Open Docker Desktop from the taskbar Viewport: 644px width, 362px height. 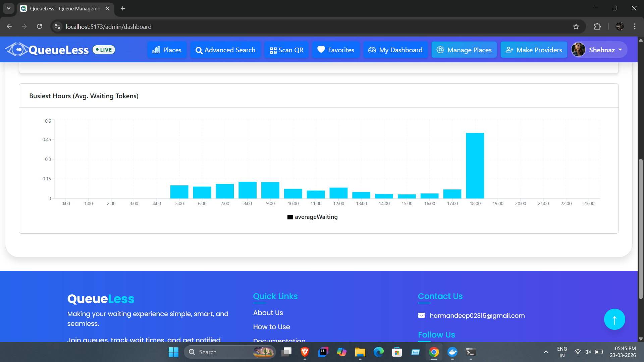(x=452, y=352)
